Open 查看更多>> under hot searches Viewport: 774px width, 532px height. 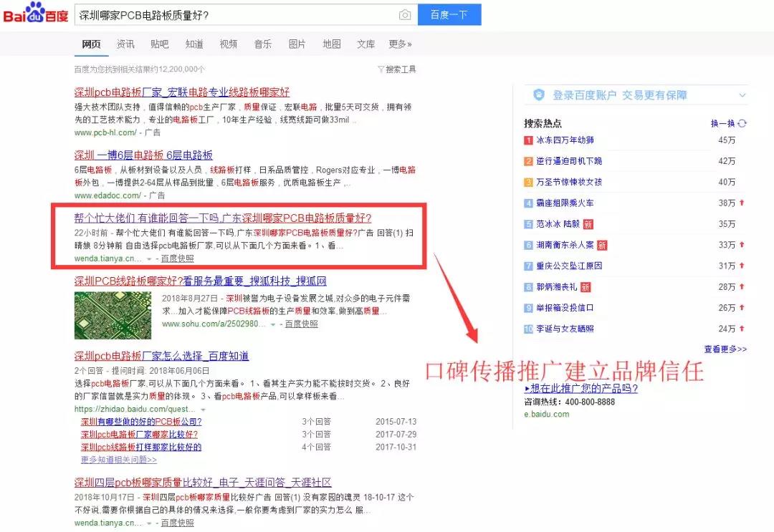click(725, 349)
